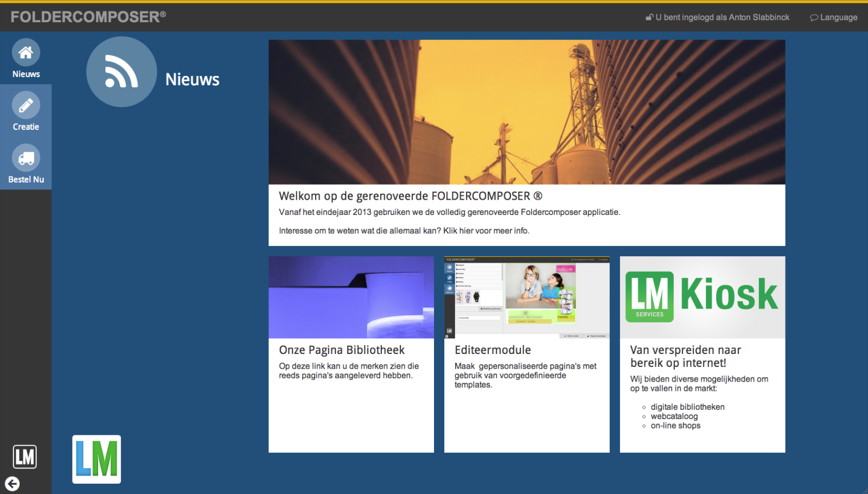Open the LM Kiosk Services image

(703, 297)
